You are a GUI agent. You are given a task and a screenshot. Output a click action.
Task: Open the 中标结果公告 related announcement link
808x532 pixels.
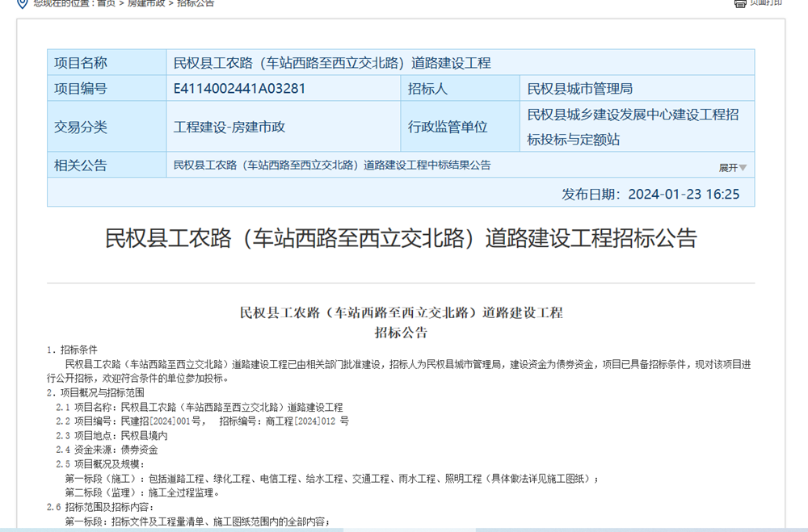(x=332, y=165)
